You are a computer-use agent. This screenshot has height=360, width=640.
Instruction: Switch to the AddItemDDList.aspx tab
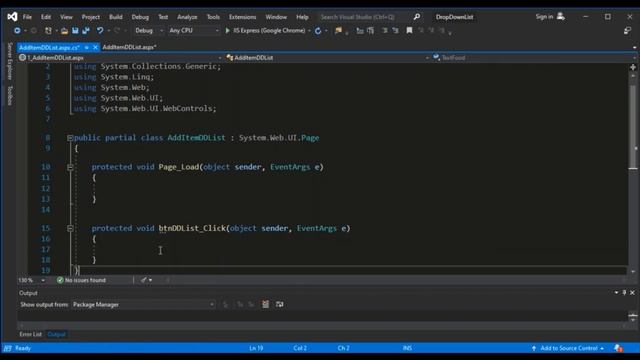(x=129, y=47)
